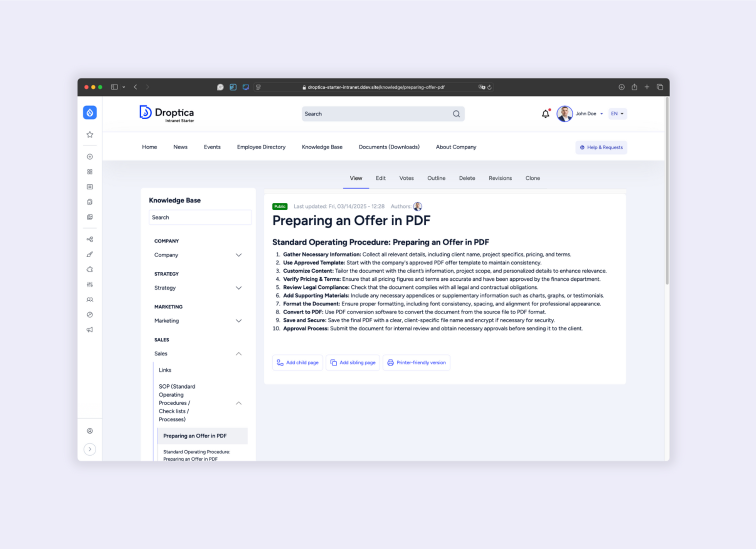This screenshot has height=549, width=756.
Task: Open the Employee Directory menu item
Action: [261, 147]
